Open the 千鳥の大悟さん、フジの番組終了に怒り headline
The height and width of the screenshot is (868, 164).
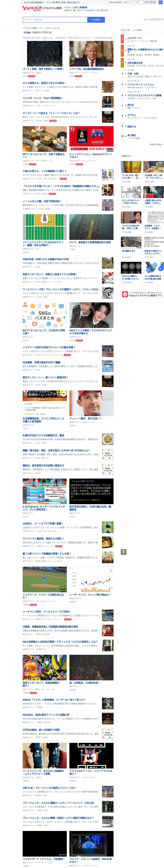pos(45,171)
